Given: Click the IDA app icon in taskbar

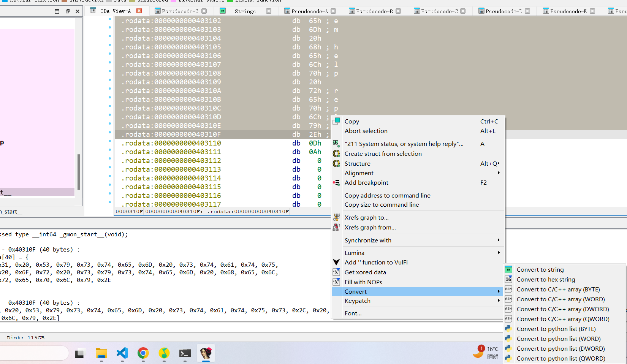Looking at the screenshot, I should tap(206, 353).
